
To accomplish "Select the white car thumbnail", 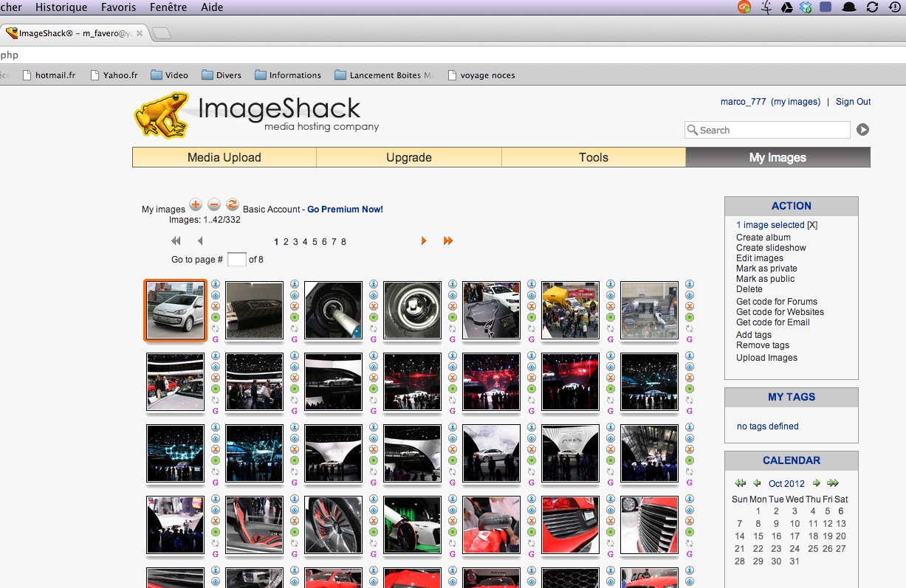I will tap(176, 311).
